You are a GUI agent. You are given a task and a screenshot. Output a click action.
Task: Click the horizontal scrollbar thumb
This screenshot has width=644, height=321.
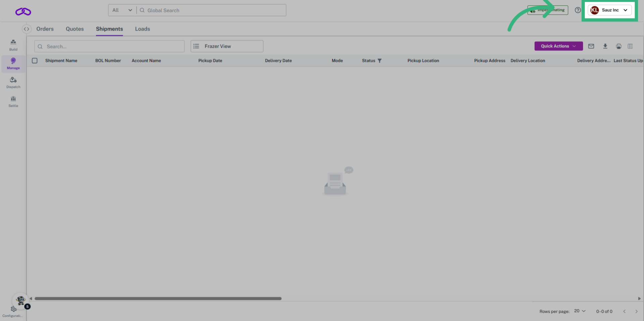(x=158, y=299)
